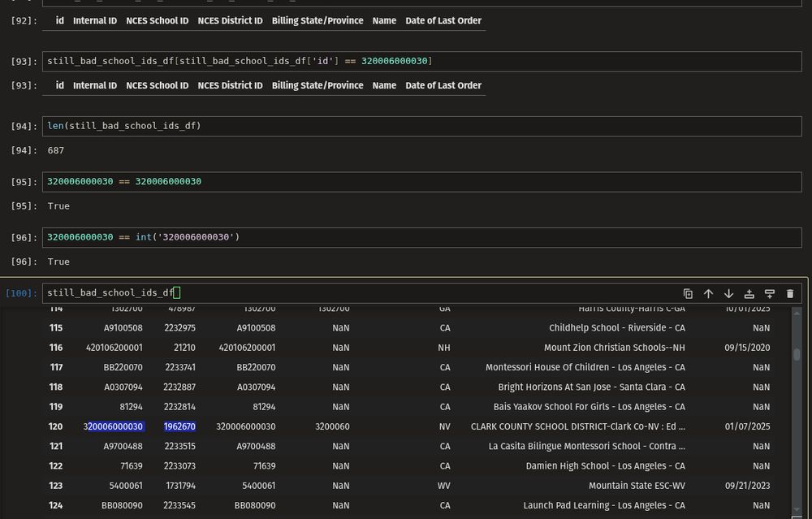The image size is (812, 519).
Task: Insert a new cell below the current one
Action: point(770,294)
